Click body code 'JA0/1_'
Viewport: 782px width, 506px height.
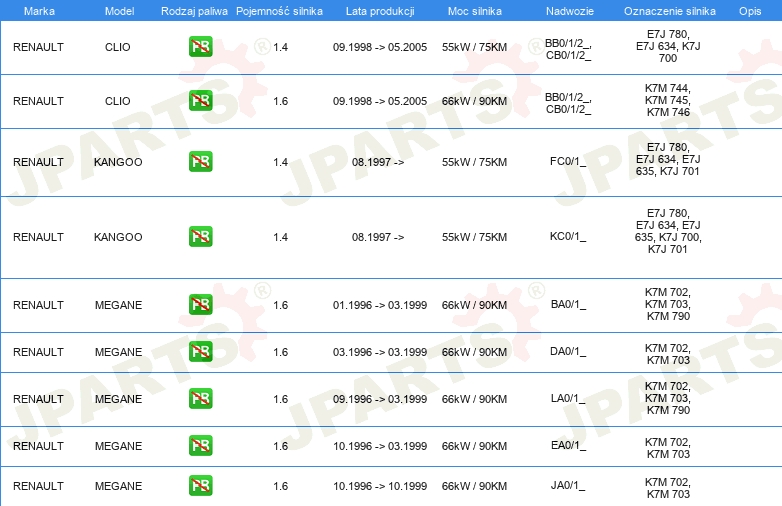point(568,486)
